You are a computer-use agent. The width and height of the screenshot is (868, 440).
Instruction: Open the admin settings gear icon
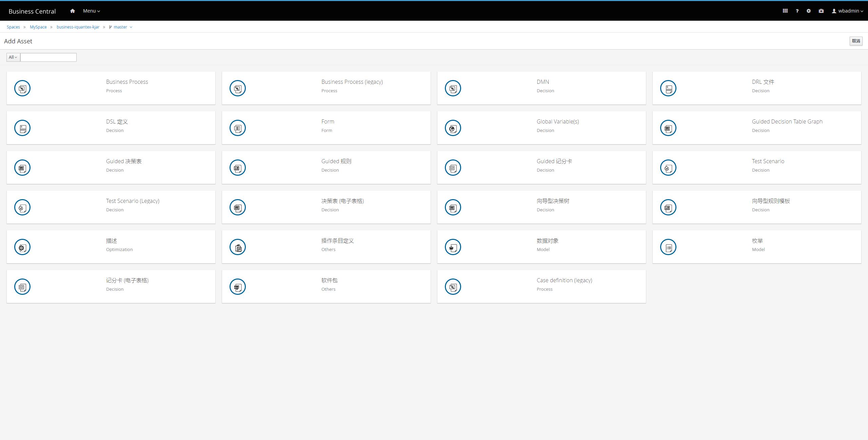808,11
